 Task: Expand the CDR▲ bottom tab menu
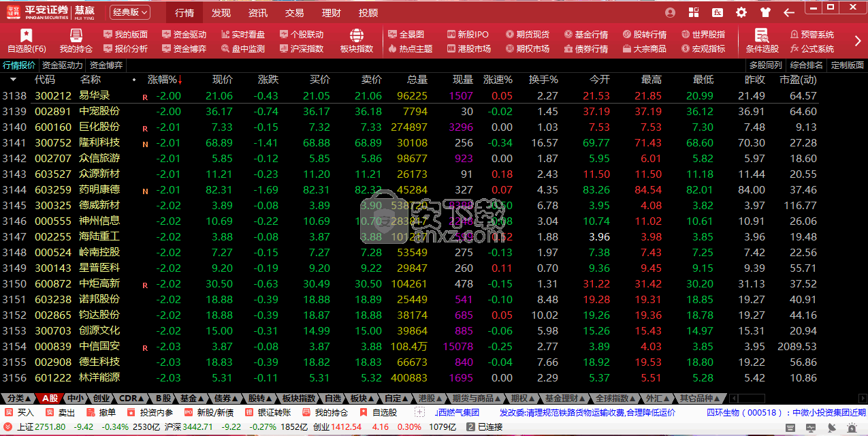(132, 398)
